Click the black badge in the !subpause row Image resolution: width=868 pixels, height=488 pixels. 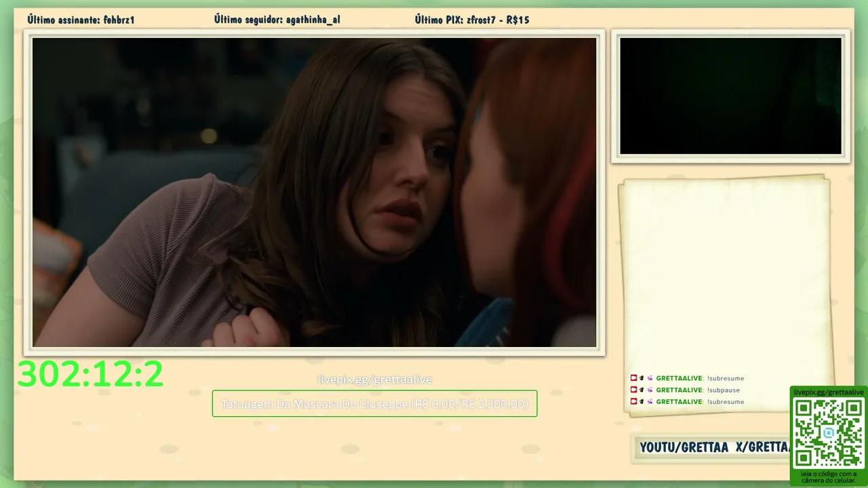(642, 390)
